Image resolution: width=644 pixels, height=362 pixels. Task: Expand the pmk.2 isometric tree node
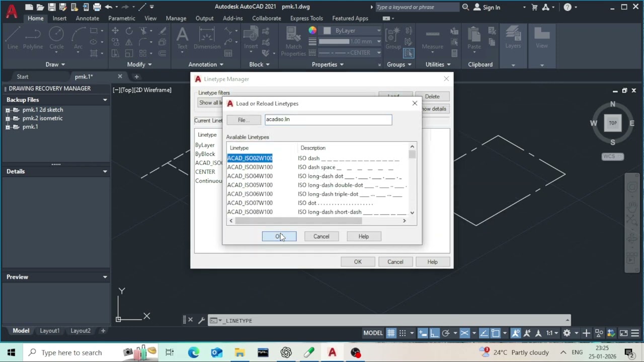pyautogui.click(x=8, y=118)
